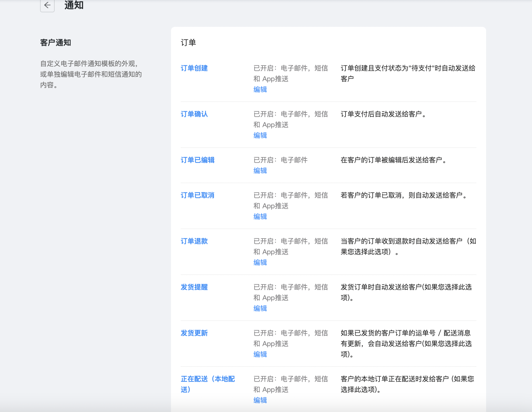
Task: Click 已开启 status text in 正在配送 row
Action: 291,384
